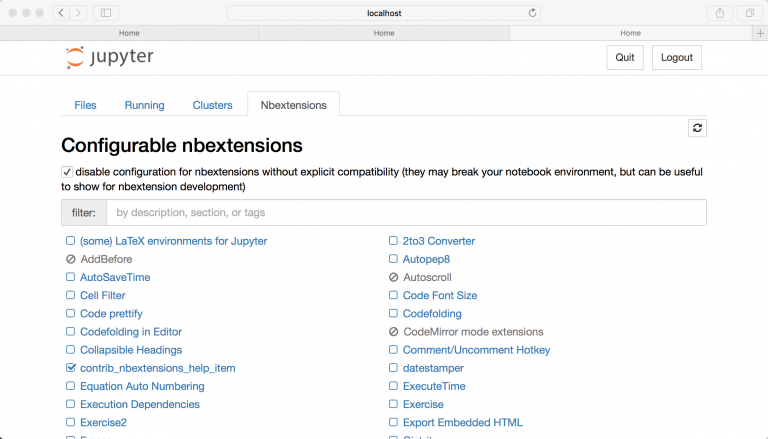Go forward using browser forward arrow

coord(78,13)
